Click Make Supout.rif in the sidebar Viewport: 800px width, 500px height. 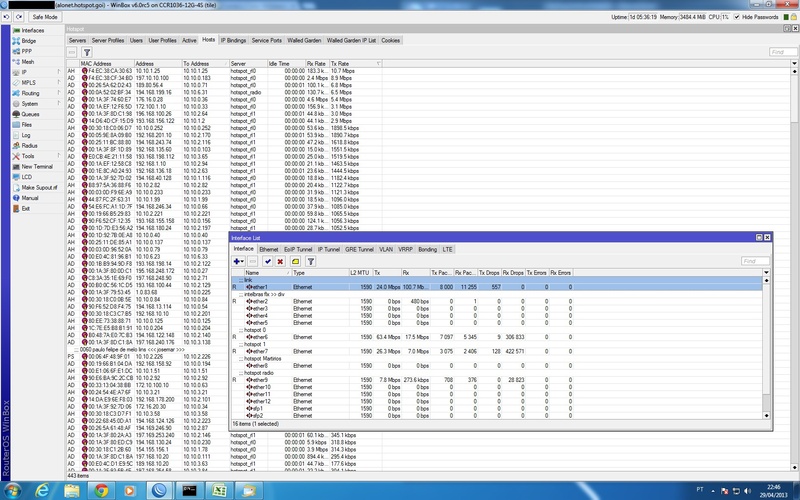coord(39,188)
